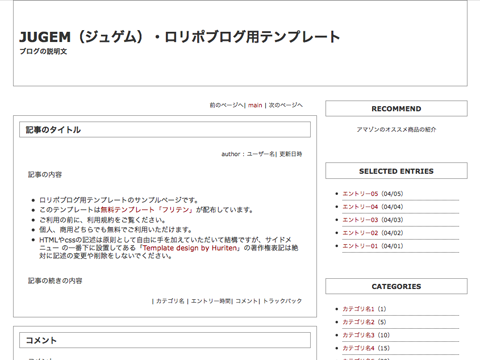Click the 記事の続きの内容 text
The width and height of the screenshot is (480, 360).
click(x=55, y=281)
